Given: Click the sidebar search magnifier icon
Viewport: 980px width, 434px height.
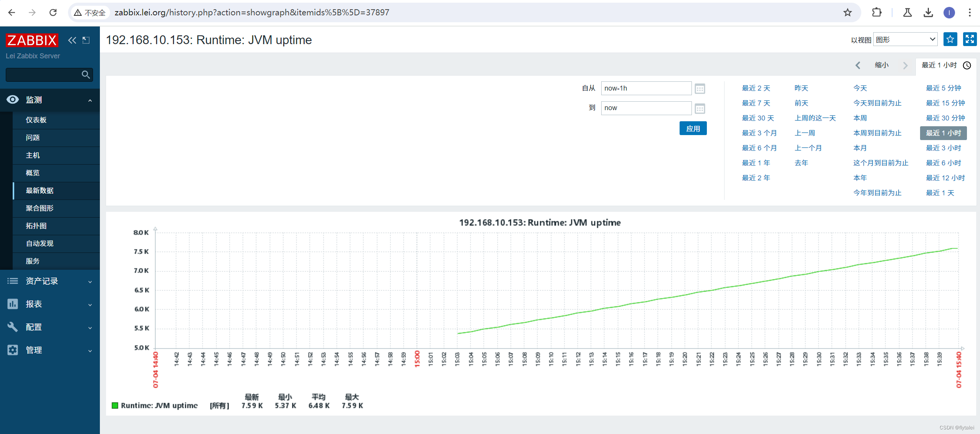Looking at the screenshot, I should tap(86, 74).
